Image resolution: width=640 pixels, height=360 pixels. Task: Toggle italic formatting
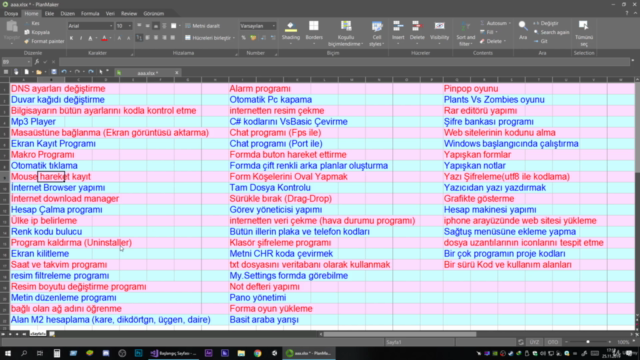click(x=81, y=38)
